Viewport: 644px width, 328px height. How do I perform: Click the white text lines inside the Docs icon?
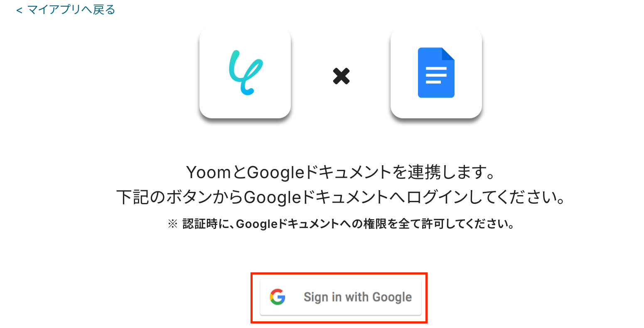(436, 75)
